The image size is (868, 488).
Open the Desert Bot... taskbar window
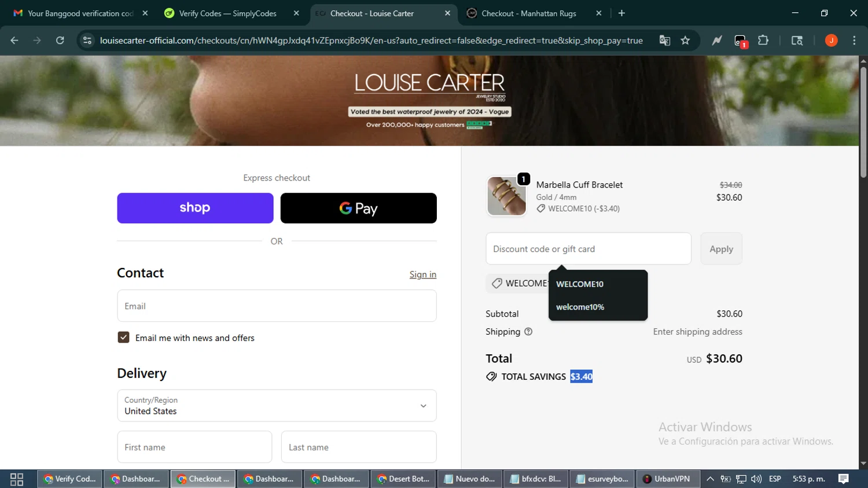point(403,479)
